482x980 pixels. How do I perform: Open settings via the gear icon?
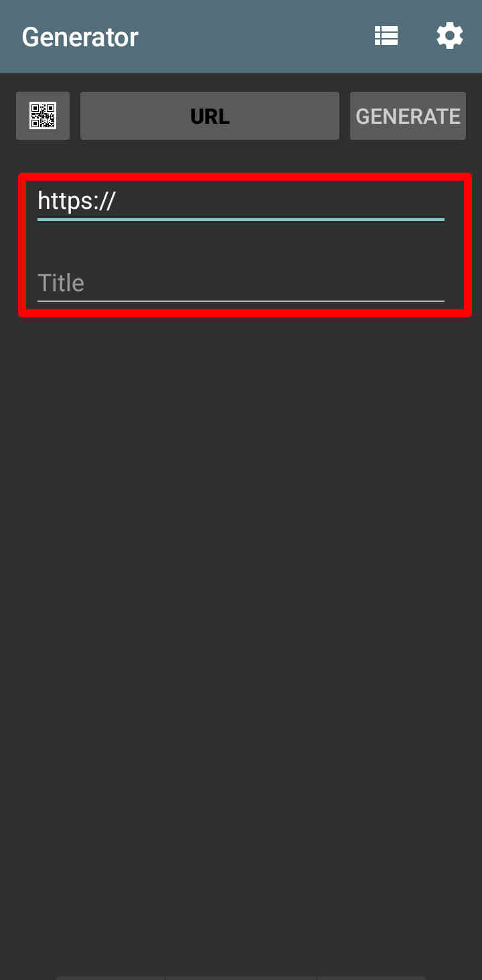(450, 36)
